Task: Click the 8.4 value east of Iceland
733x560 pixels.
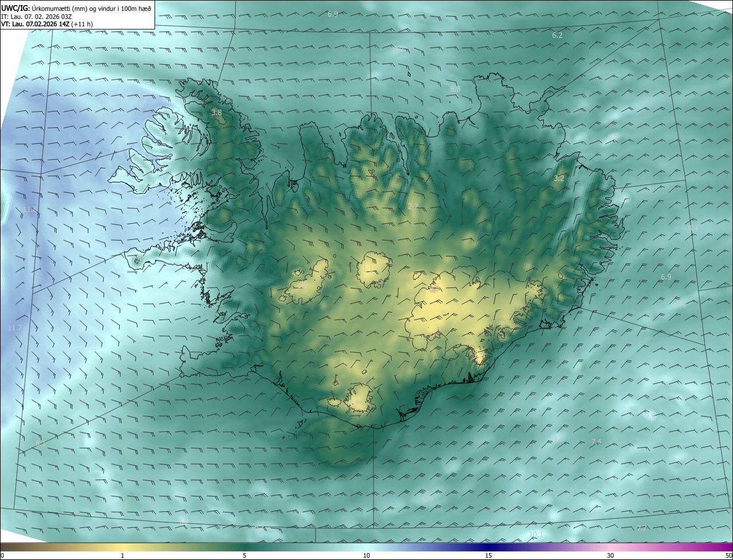Action: click(x=693, y=228)
